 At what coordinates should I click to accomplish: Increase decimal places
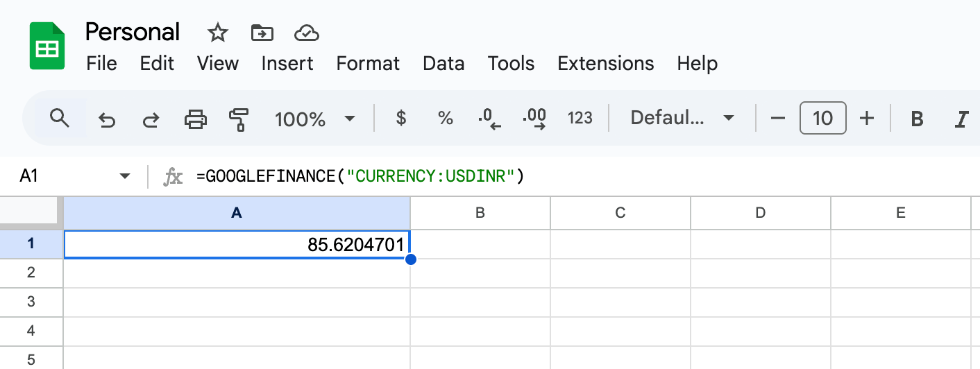coord(534,119)
